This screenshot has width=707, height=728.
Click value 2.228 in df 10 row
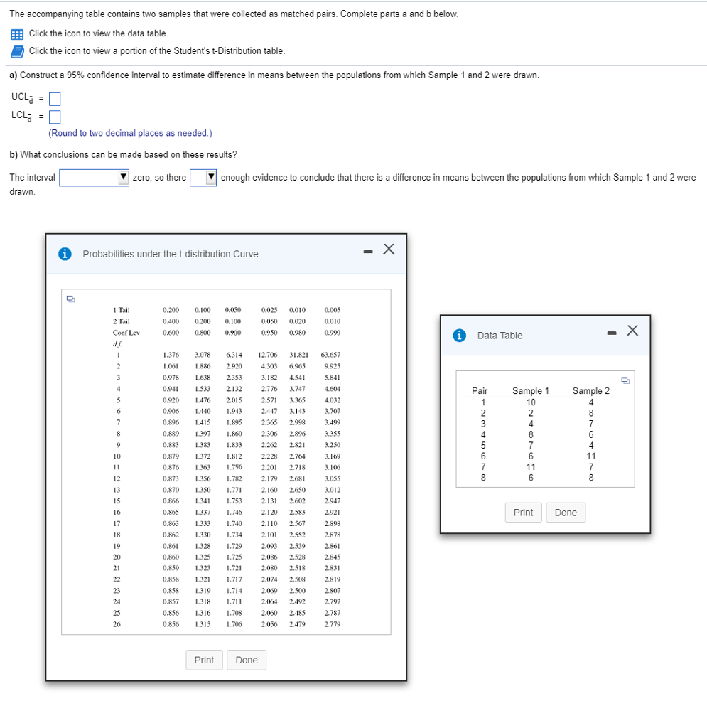(x=269, y=456)
